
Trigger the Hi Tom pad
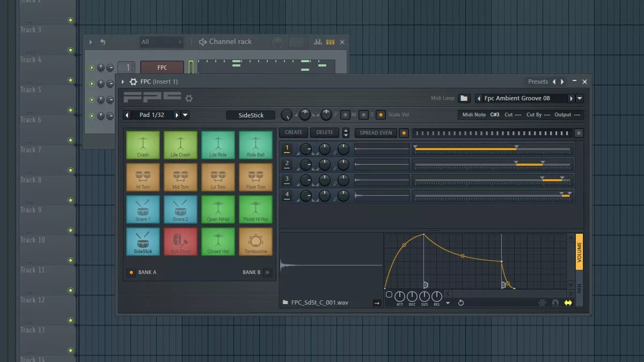coord(143,177)
